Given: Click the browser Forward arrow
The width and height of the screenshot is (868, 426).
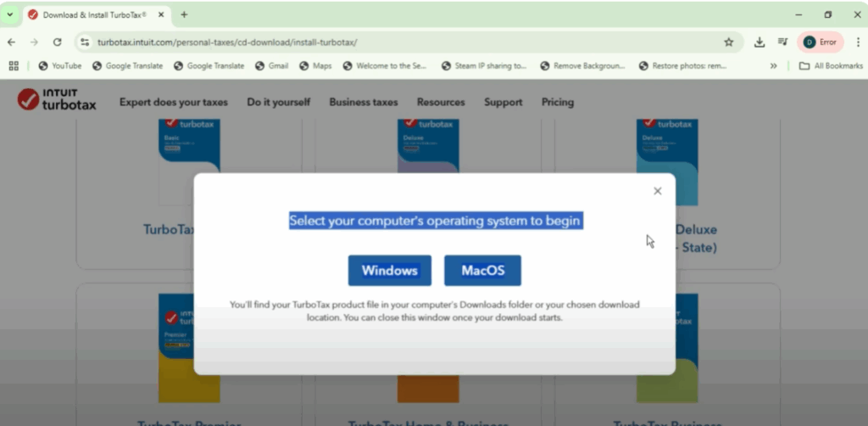Looking at the screenshot, I should 34,42.
